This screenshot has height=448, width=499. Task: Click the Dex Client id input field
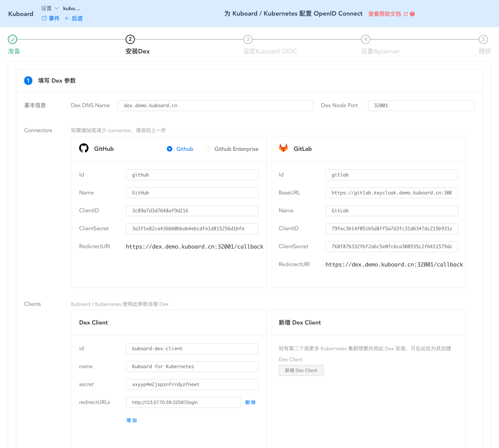[x=192, y=348]
